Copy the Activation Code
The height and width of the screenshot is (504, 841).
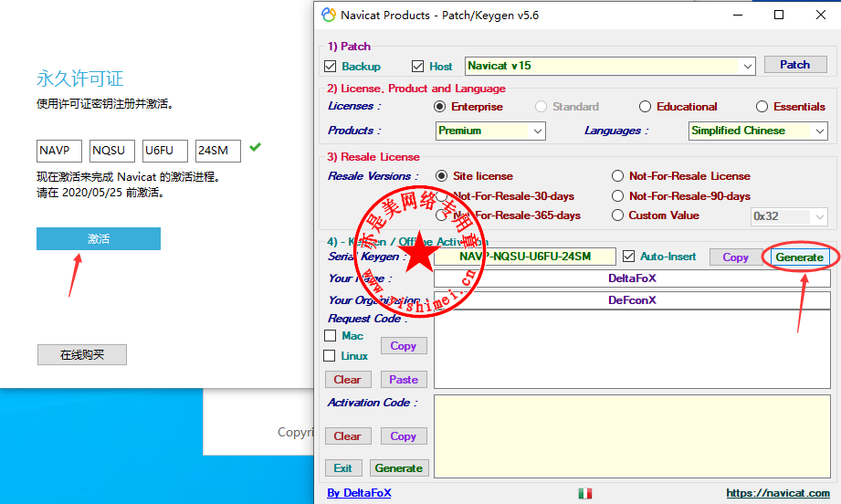click(404, 436)
